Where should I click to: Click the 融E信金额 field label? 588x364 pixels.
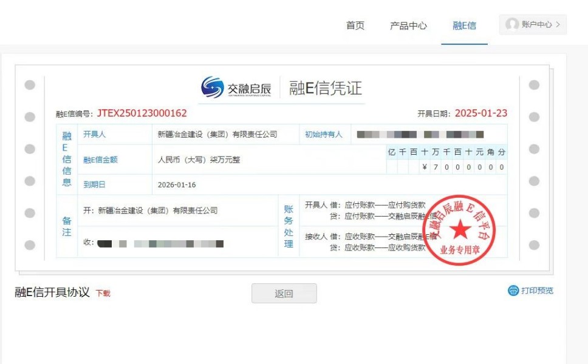(100, 160)
